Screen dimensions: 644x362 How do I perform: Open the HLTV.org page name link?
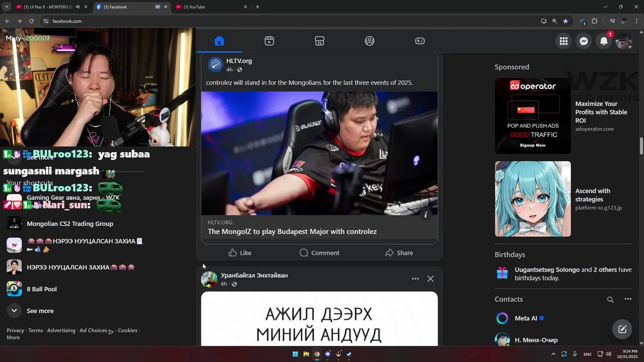point(239,61)
